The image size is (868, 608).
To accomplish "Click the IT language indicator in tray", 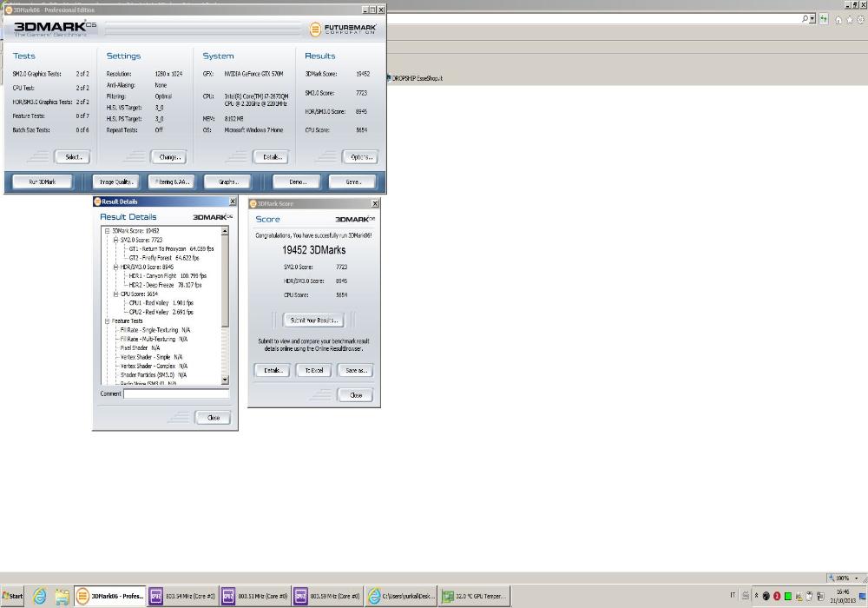I will tap(733, 596).
